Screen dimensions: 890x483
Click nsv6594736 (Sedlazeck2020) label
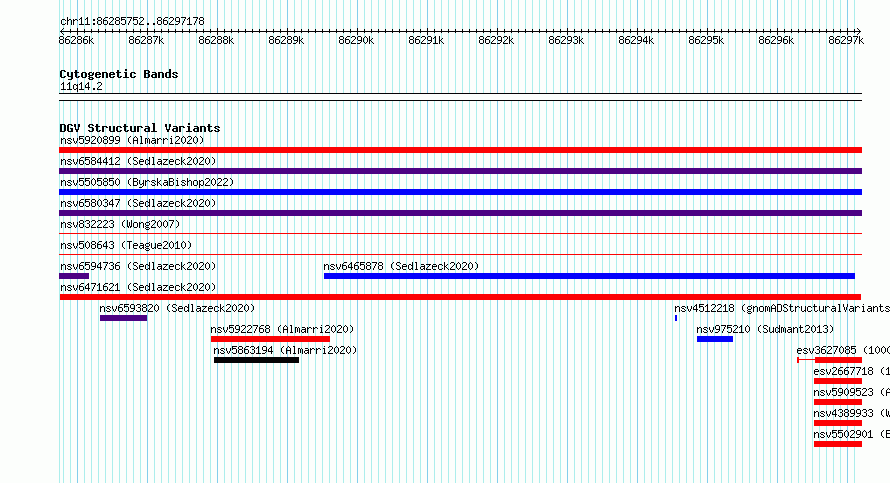pos(138,266)
